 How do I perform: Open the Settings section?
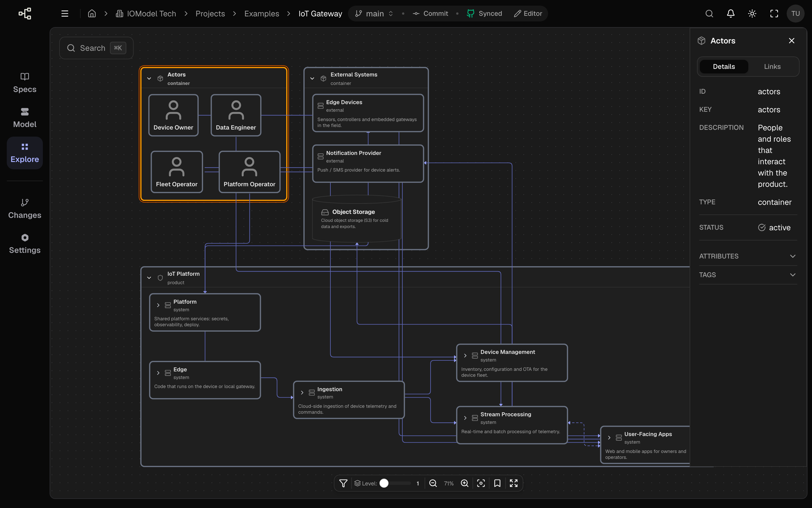pyautogui.click(x=25, y=244)
